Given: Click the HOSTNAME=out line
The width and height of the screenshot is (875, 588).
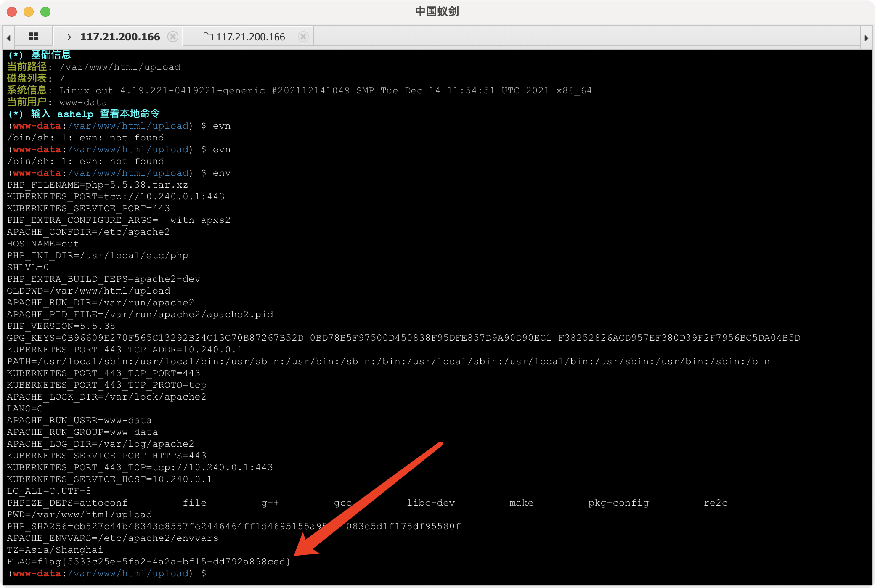Looking at the screenshot, I should pos(43,244).
